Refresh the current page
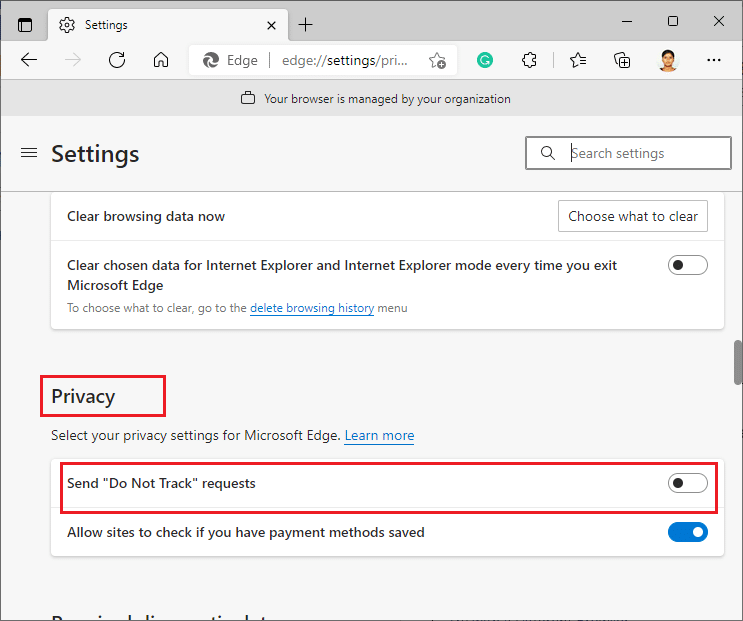The height and width of the screenshot is (621, 743). pos(117,60)
